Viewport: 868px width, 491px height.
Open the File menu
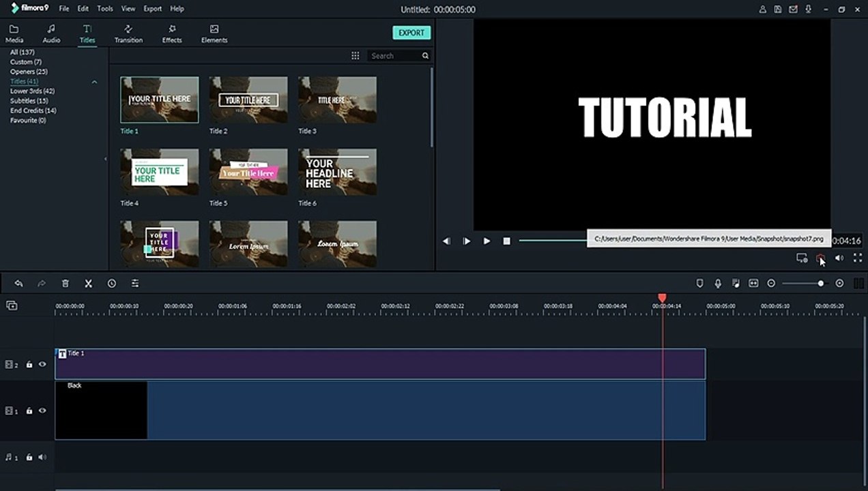(64, 9)
